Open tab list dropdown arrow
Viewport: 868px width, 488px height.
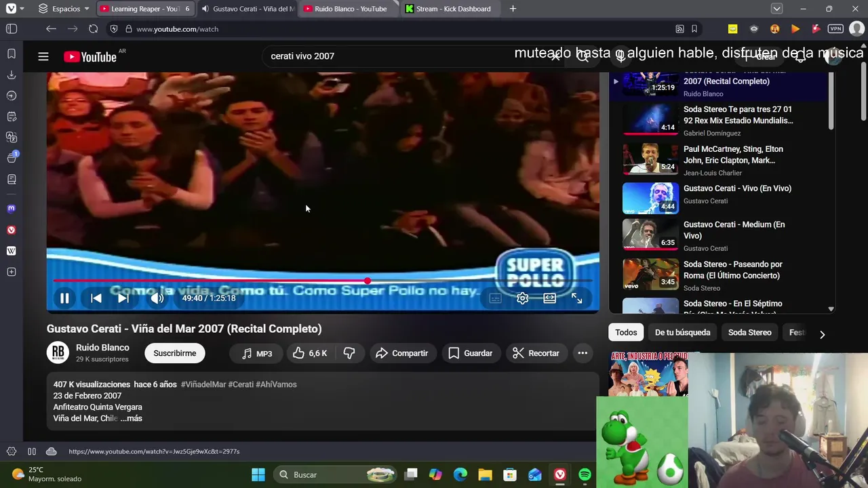click(x=777, y=9)
